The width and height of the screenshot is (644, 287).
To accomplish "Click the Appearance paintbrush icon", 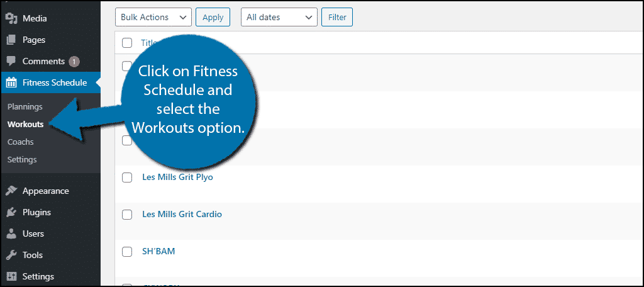I will (x=11, y=191).
